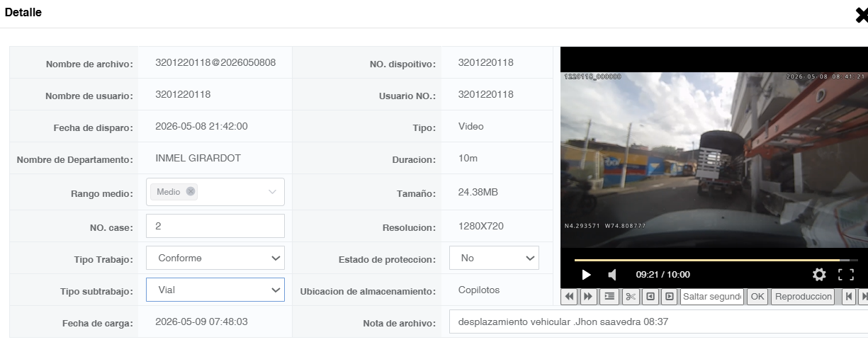This screenshot has height=347, width=868.
Task: Click the Reproduccion button
Action: point(803,297)
